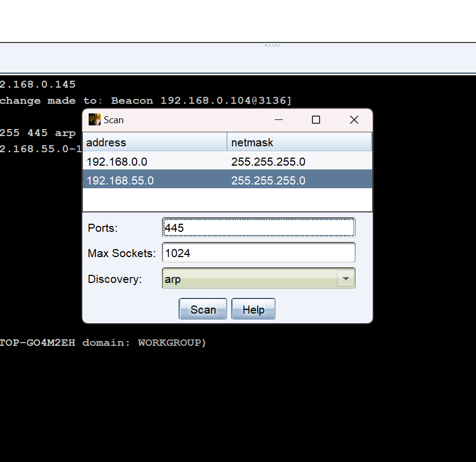Minimize the Scan dialog window

click(279, 120)
